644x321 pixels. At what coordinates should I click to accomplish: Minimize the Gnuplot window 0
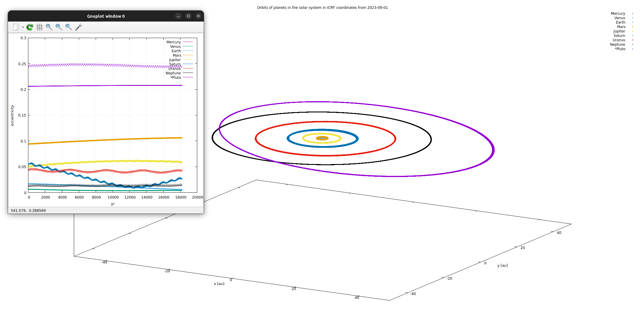[178, 16]
